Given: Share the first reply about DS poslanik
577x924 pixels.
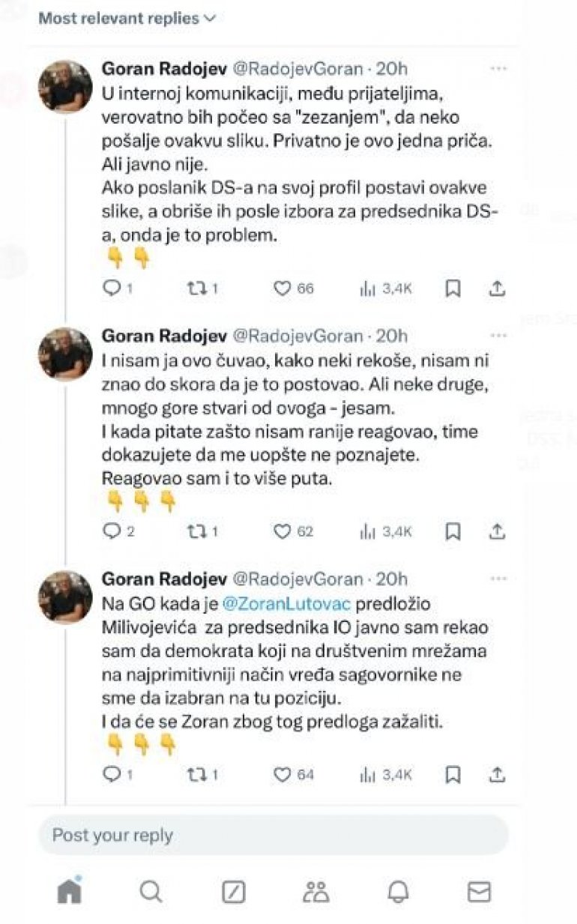Looking at the screenshot, I should (x=497, y=289).
